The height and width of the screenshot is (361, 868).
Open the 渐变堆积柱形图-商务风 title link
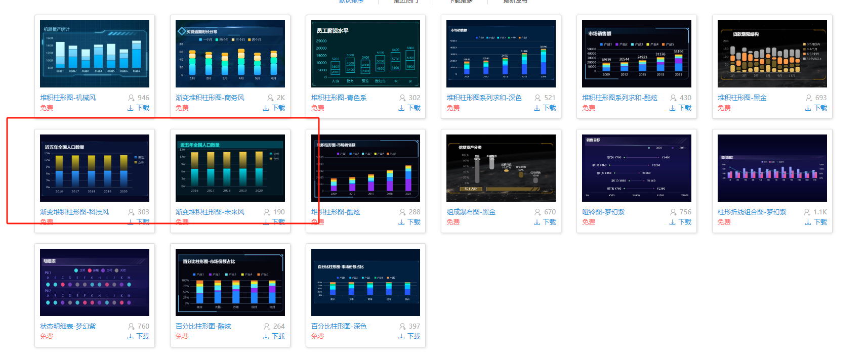pyautogui.click(x=210, y=98)
